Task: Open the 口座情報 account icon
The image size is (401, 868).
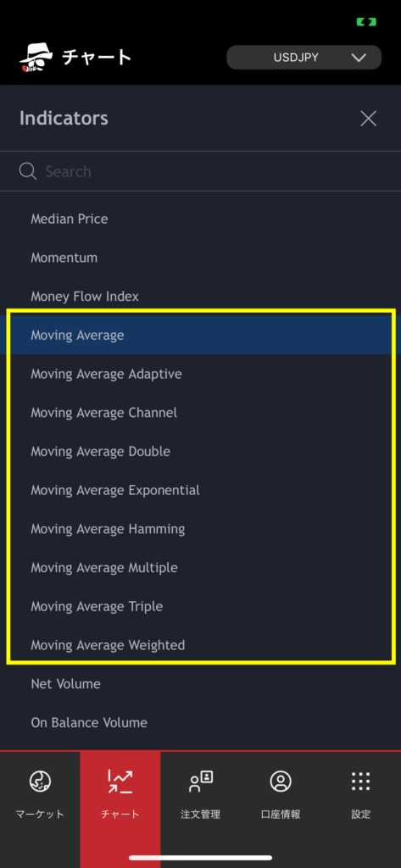Action: coord(281,781)
